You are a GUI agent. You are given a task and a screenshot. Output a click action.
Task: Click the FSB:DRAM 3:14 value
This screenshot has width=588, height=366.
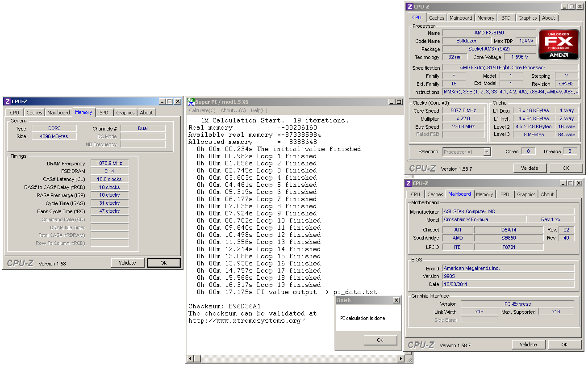[109, 171]
